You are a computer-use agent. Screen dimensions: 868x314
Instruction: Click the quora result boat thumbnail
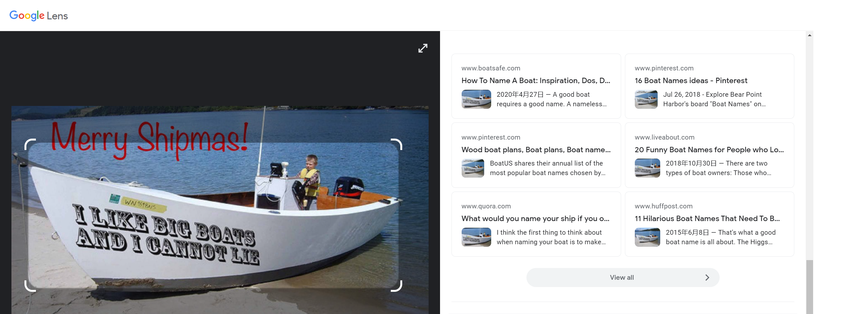tap(476, 237)
